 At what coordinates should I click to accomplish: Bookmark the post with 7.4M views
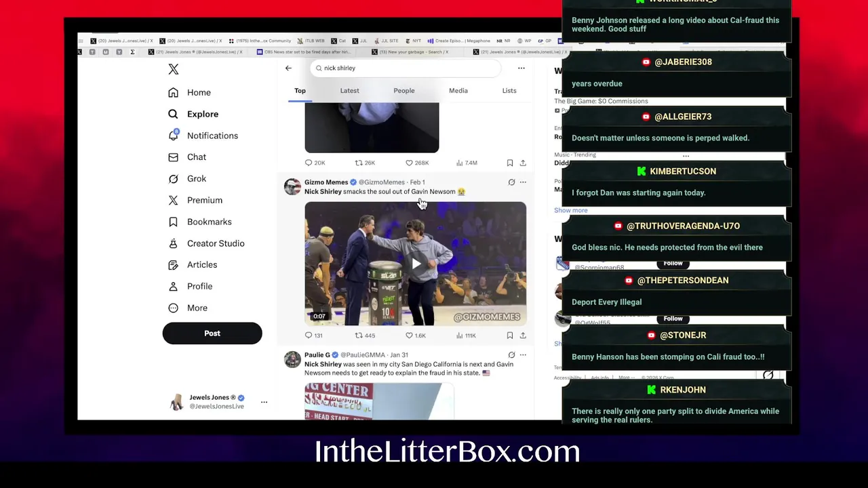[x=510, y=163]
